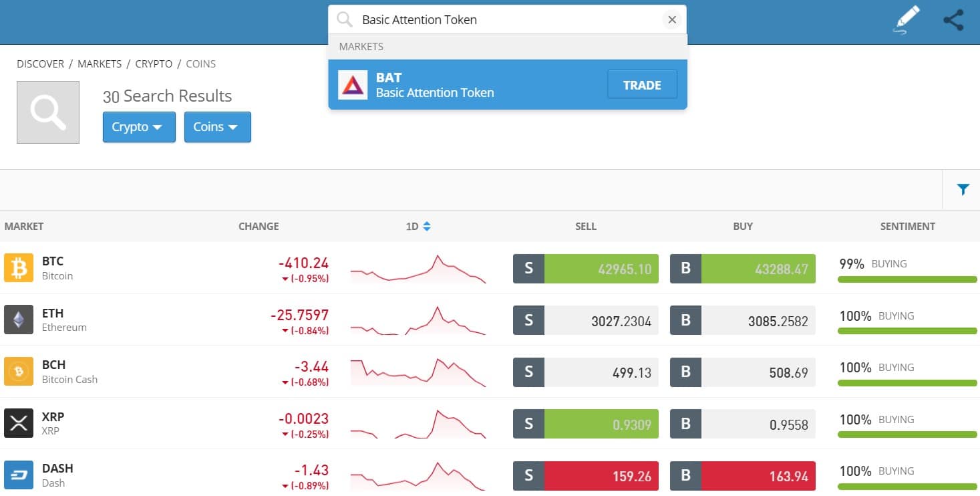
Task: Buy ETH at 3085.2582
Action: tap(759, 320)
